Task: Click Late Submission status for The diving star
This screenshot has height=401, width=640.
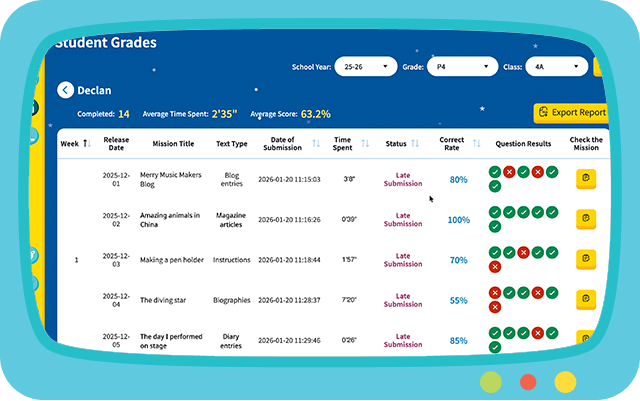Action: (x=403, y=300)
